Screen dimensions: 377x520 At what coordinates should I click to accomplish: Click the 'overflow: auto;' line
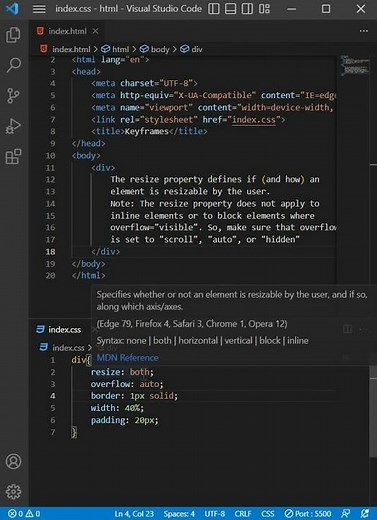[127, 384]
